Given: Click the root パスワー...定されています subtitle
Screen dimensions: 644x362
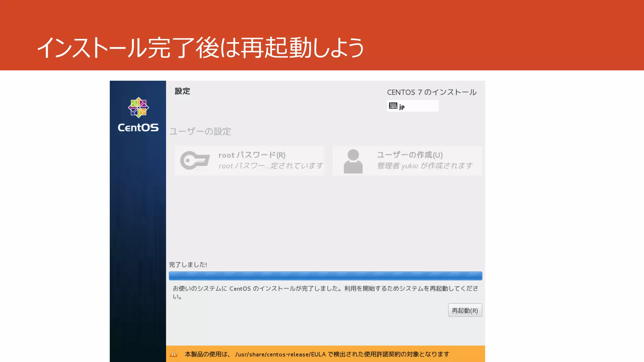Looking at the screenshot, I should click(271, 166).
